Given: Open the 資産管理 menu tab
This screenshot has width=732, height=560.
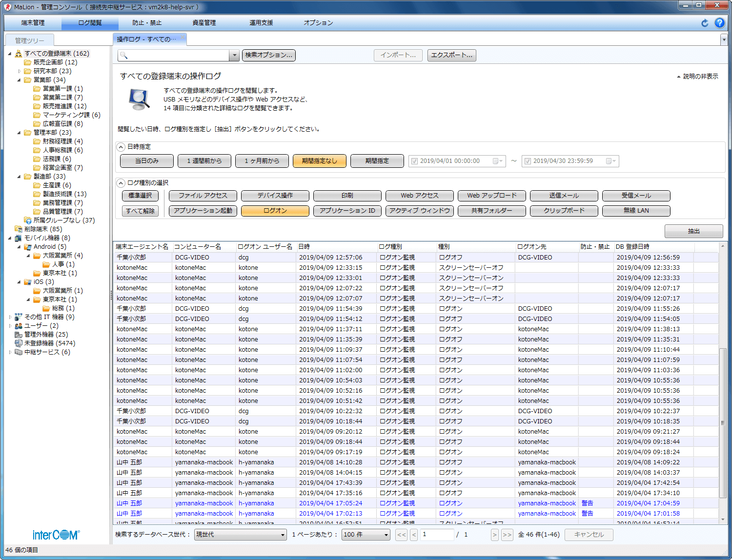Looking at the screenshot, I should point(204,23).
